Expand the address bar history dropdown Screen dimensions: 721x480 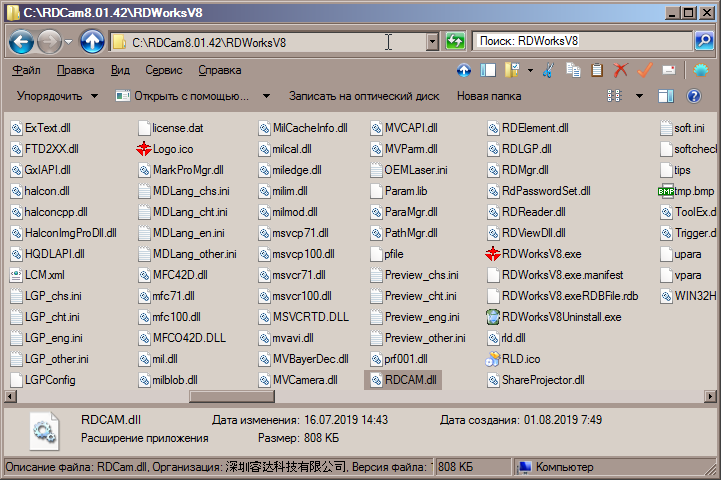pyautogui.click(x=432, y=42)
